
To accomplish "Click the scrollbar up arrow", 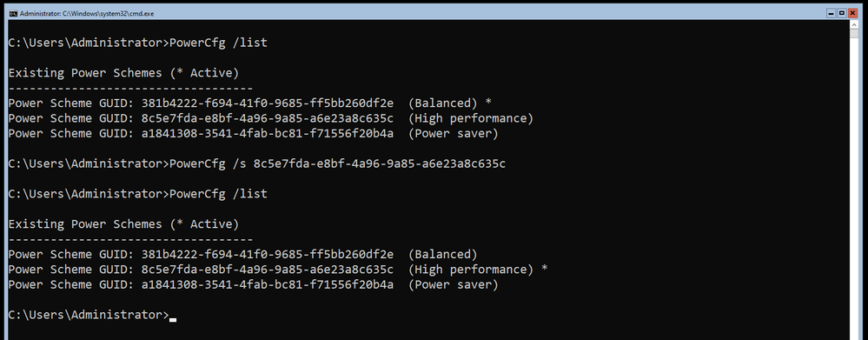I will pos(853,26).
